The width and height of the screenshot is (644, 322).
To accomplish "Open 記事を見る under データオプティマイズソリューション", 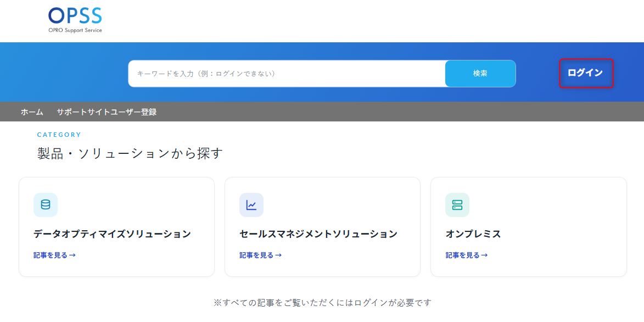I will tap(54, 255).
